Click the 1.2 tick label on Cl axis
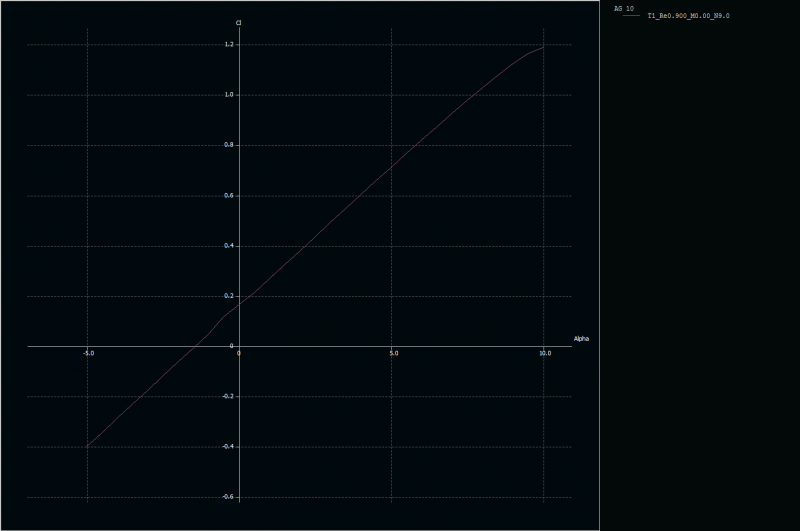Image resolution: width=800 pixels, height=531 pixels. pos(229,45)
